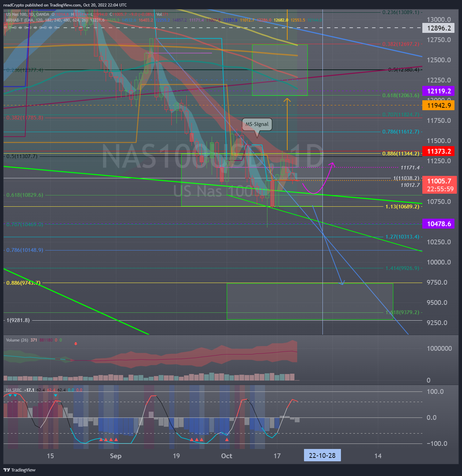Click the 1.13(10689.2) Fibonacci label
Viewport: 462px width, 476px height.
[402, 206]
